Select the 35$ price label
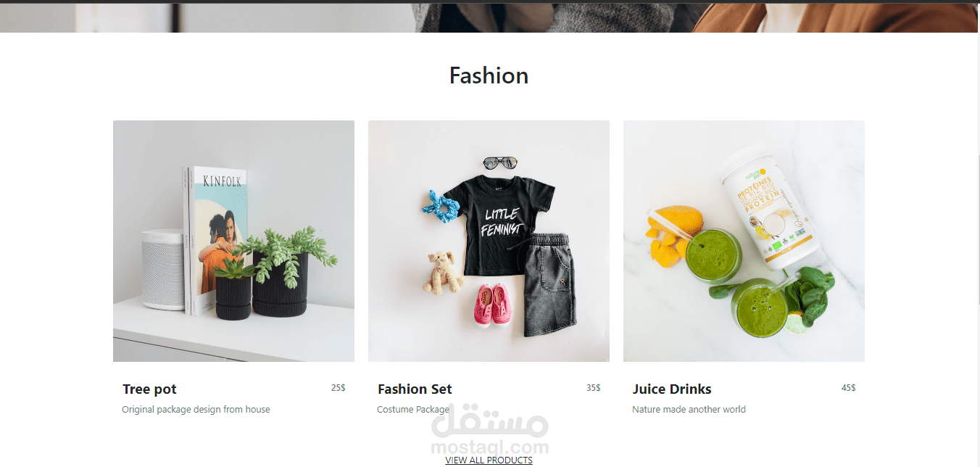980x467 pixels. point(594,388)
